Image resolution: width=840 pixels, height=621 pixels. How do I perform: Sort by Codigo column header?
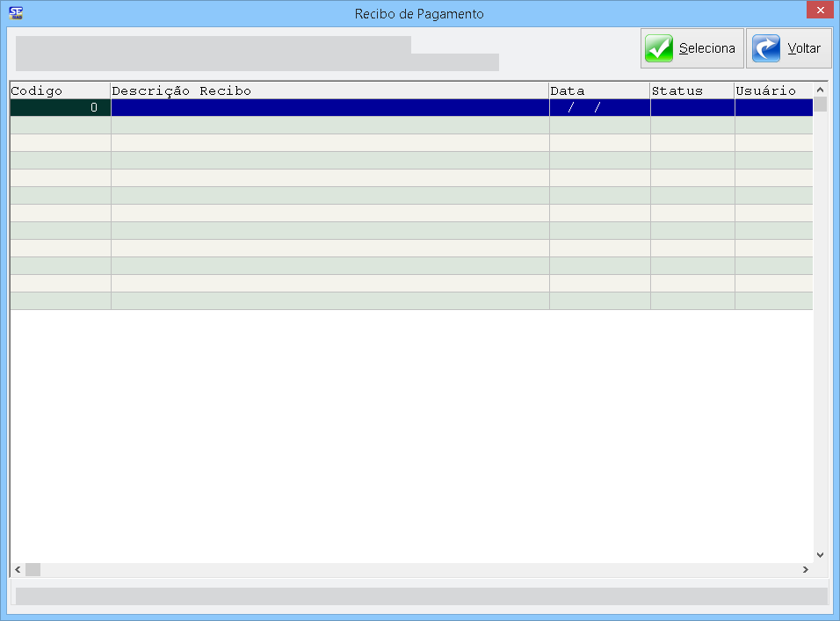coord(60,90)
